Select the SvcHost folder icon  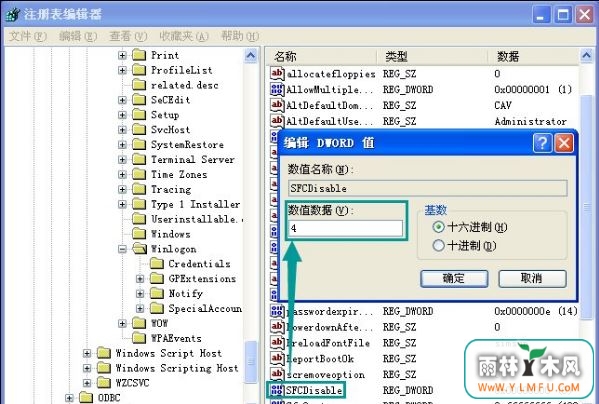tap(139, 129)
